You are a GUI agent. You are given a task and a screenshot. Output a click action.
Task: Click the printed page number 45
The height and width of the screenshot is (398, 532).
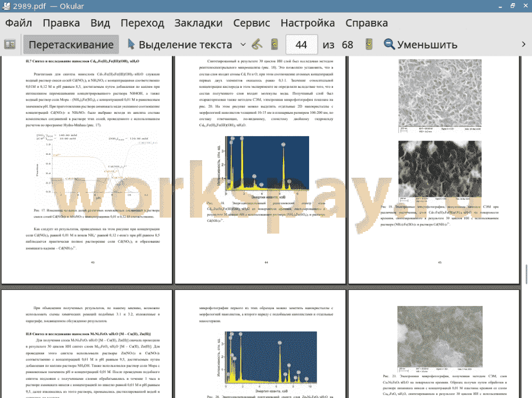(440, 262)
